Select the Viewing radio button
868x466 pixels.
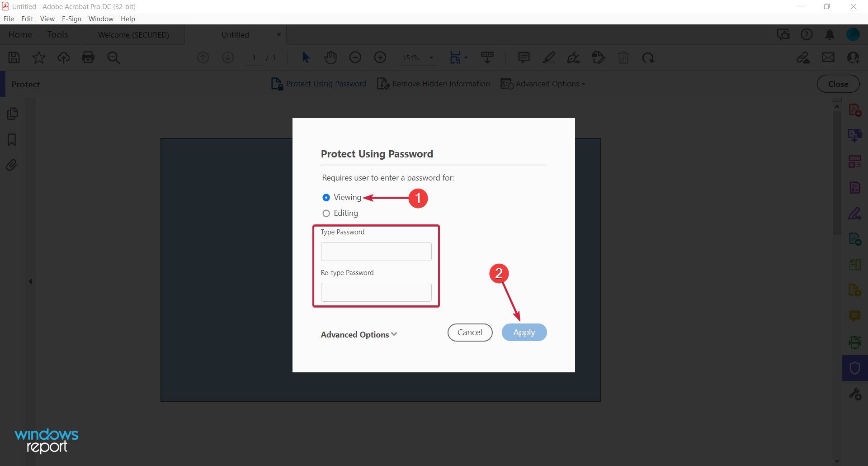click(326, 197)
